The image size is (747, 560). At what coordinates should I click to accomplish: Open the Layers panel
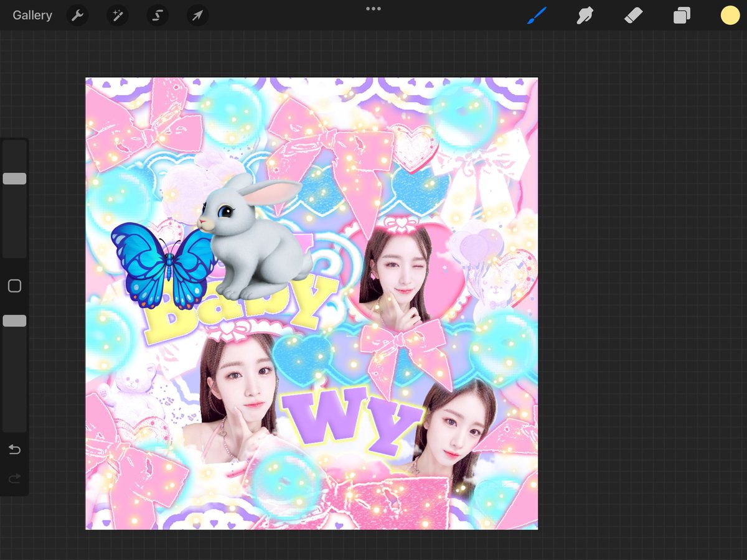click(x=681, y=15)
